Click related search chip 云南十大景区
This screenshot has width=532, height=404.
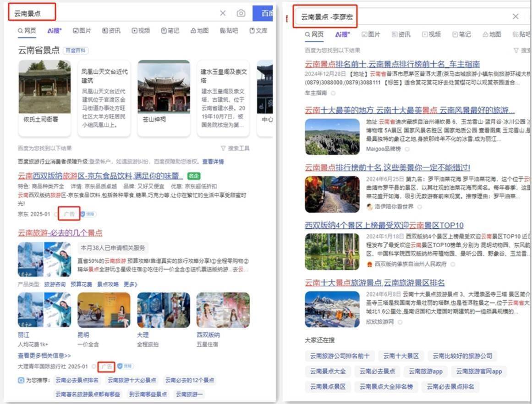(401, 356)
